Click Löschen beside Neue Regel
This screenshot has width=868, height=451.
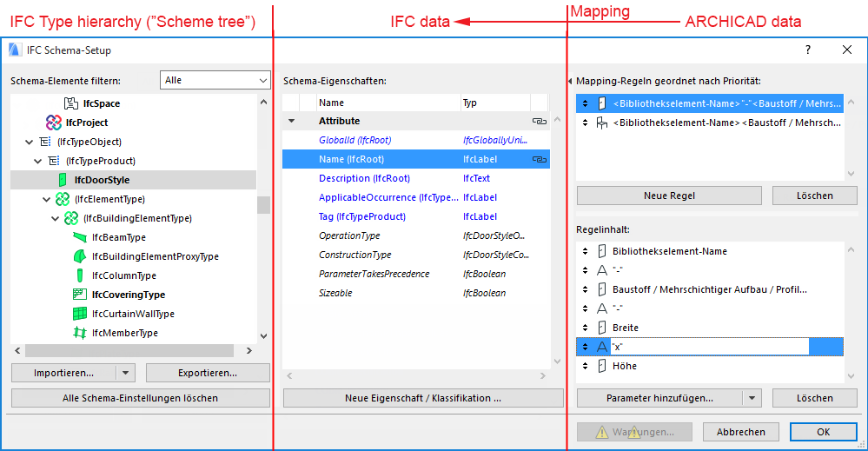[815, 196]
